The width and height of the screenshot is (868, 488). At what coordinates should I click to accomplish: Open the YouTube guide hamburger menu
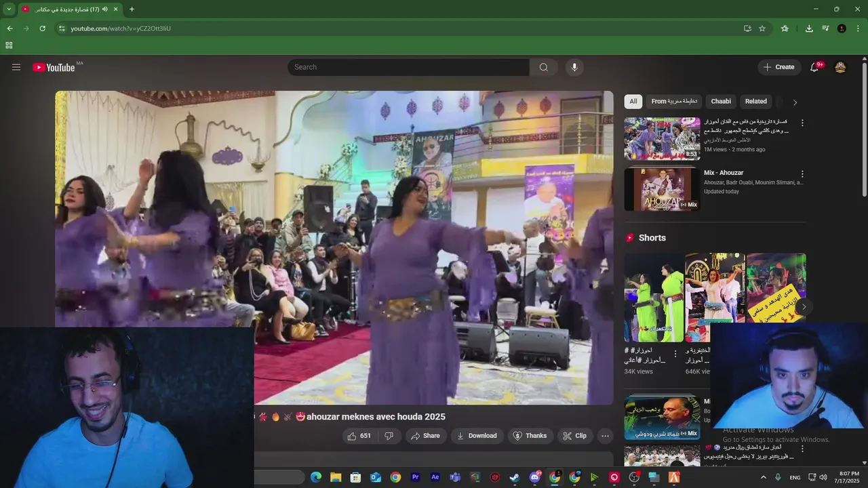[16, 67]
